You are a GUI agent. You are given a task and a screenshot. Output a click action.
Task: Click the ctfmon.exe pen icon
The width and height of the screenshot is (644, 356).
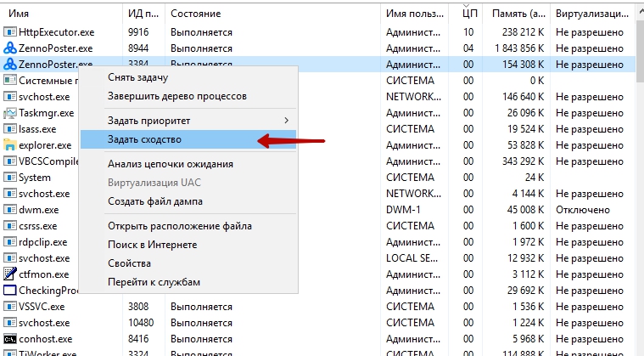point(10,274)
